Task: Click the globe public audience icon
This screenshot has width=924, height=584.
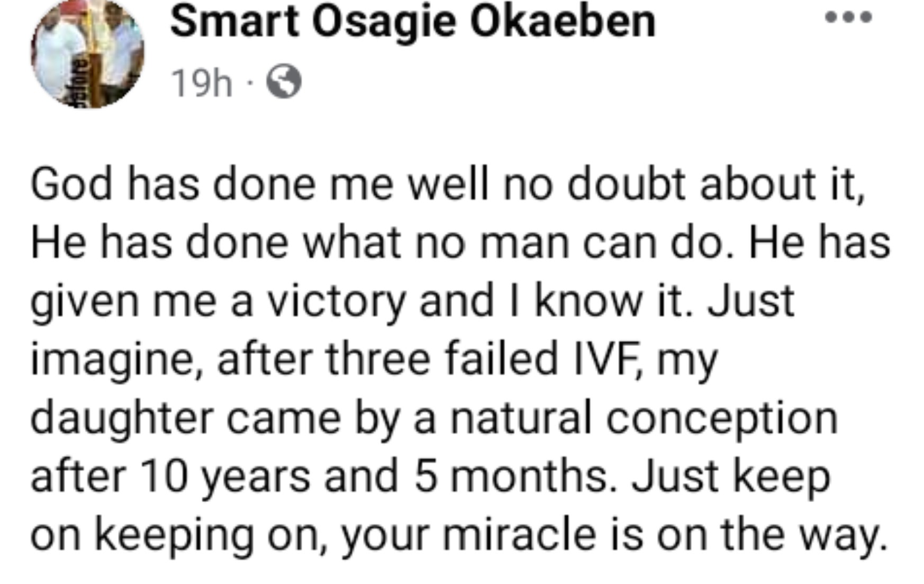Action: 284,82
